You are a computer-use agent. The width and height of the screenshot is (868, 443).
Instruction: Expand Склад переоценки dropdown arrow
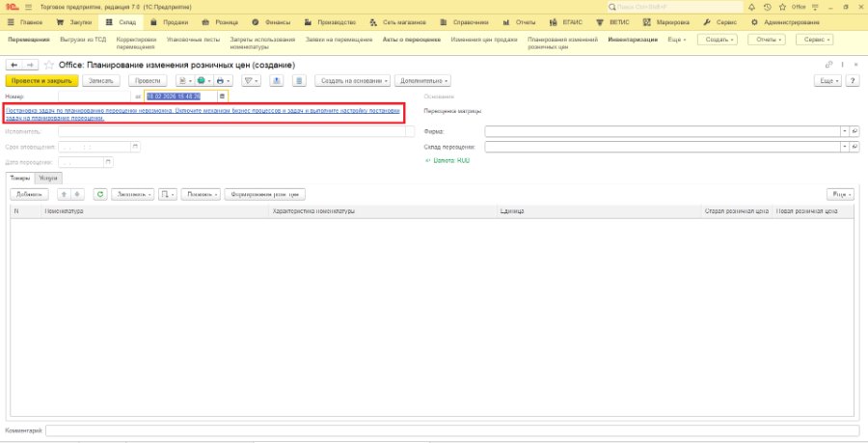[845, 147]
